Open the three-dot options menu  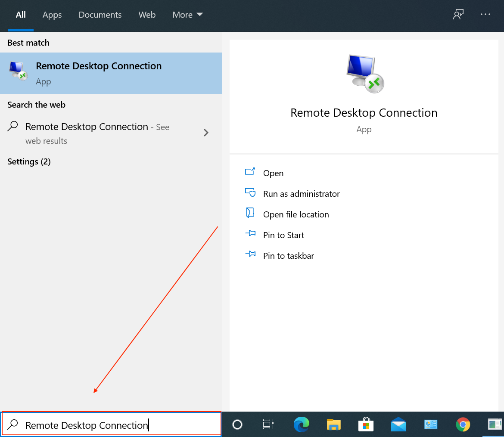pos(485,14)
